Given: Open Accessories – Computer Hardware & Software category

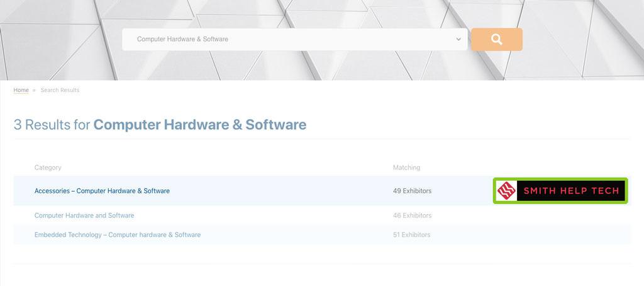Looking at the screenshot, I should click(x=102, y=191).
